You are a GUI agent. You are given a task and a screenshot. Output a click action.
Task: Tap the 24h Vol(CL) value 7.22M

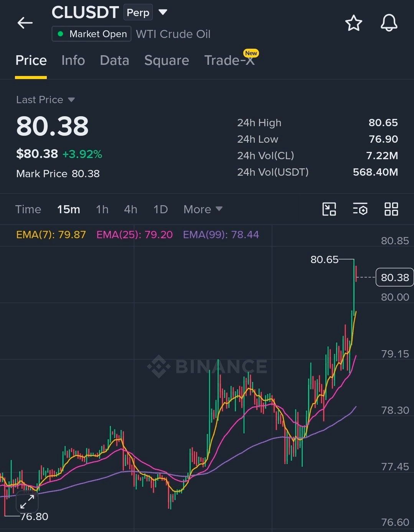(382, 156)
